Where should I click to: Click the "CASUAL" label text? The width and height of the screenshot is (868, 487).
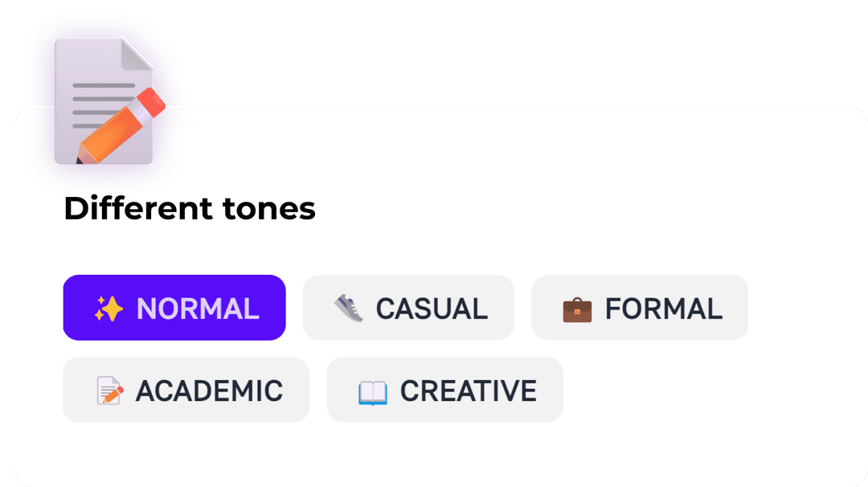tap(432, 309)
